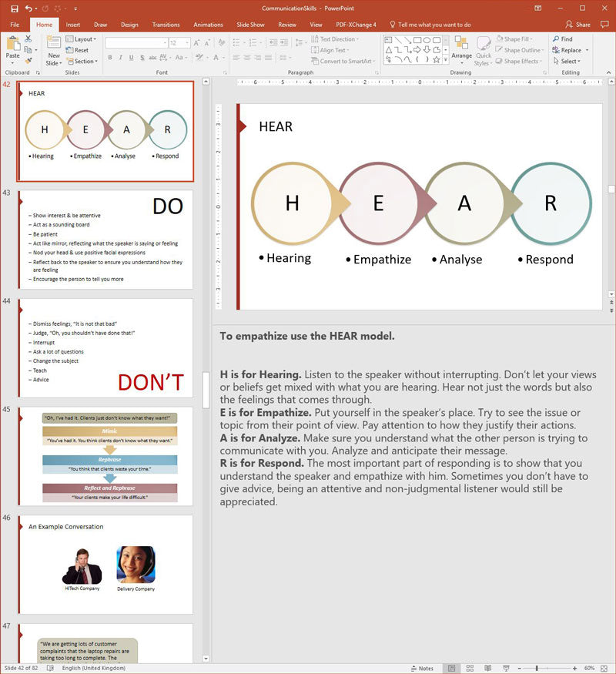
Task: Toggle left text alignment
Action: coord(236,57)
